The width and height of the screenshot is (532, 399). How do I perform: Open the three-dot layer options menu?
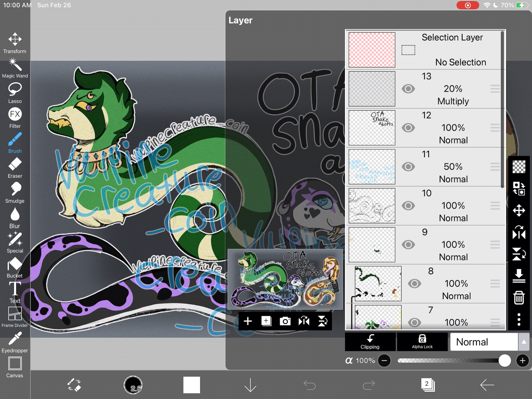tap(519, 319)
